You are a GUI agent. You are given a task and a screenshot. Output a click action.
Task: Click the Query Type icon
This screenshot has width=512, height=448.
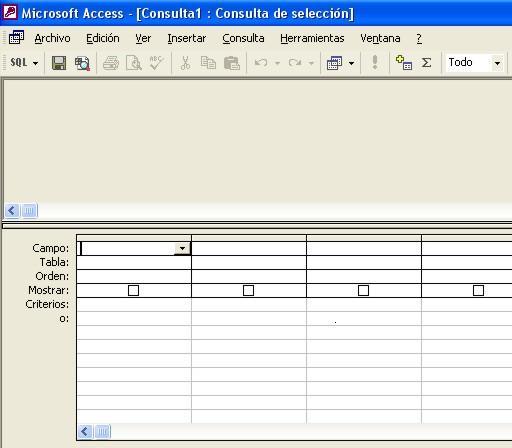[334, 63]
